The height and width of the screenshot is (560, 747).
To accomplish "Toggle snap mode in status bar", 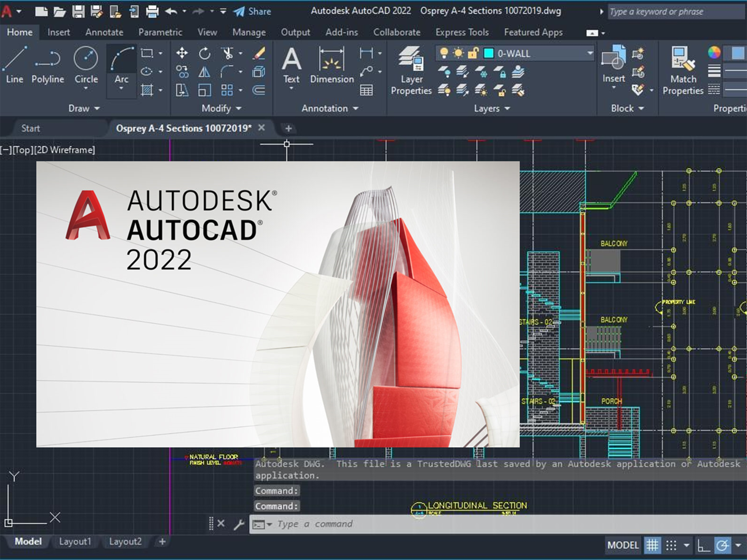I will [x=671, y=545].
